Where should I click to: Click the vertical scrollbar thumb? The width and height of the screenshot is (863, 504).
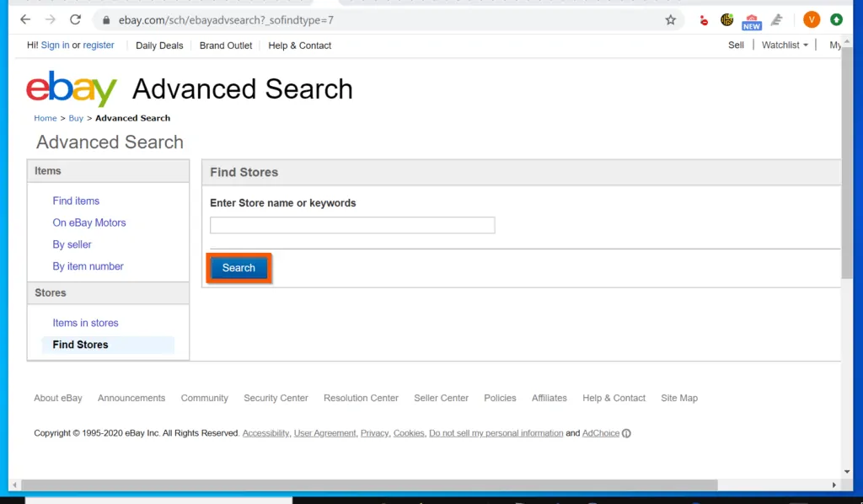coord(846,163)
